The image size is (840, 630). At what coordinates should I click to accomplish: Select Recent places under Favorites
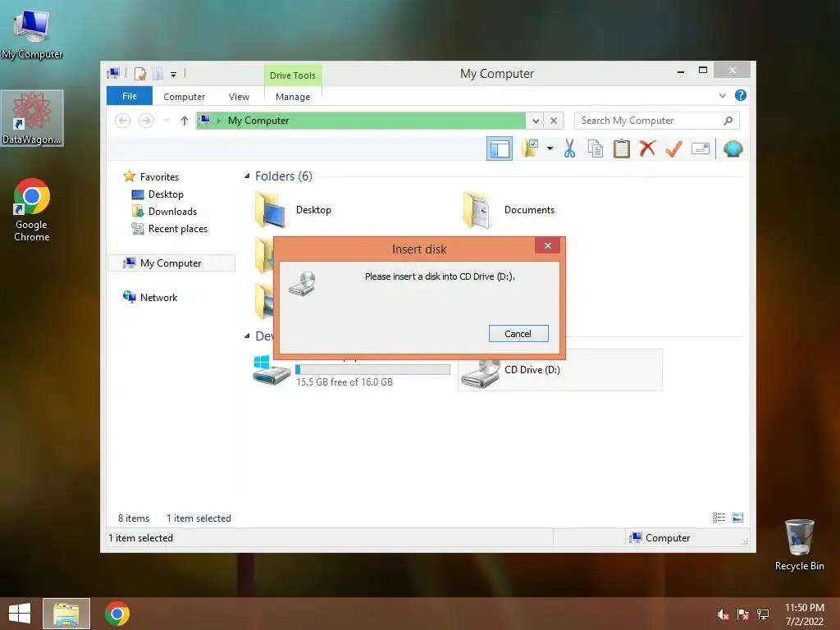(x=177, y=228)
